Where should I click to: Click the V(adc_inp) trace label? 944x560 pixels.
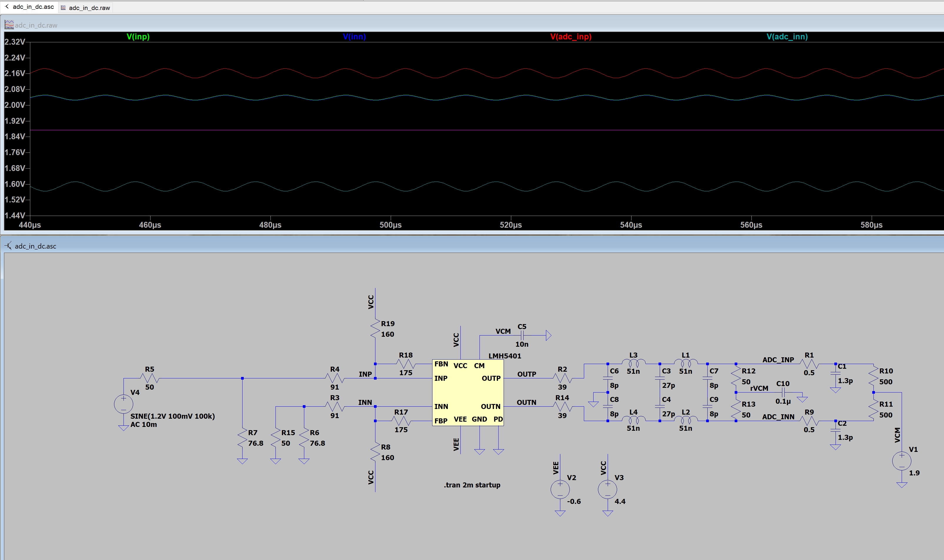coord(571,37)
